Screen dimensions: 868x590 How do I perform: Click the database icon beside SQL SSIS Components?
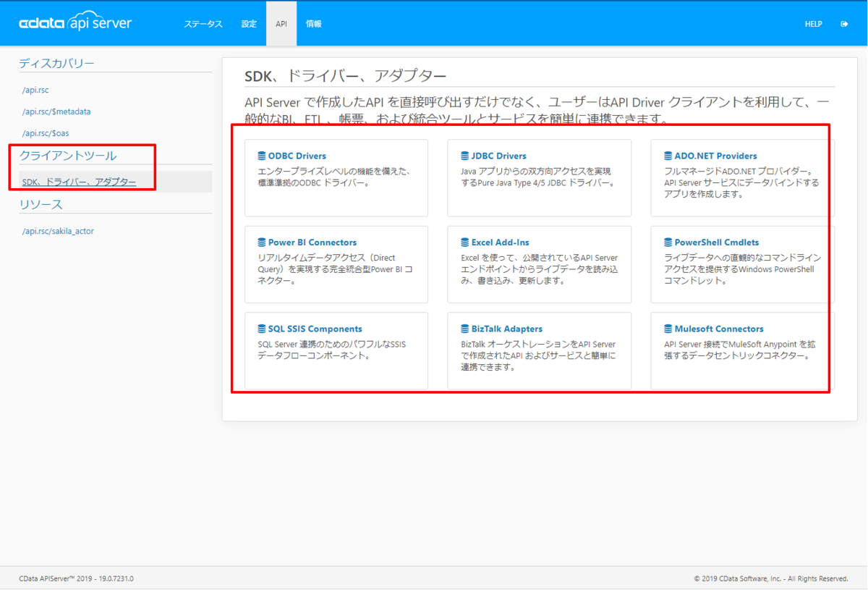coord(262,329)
